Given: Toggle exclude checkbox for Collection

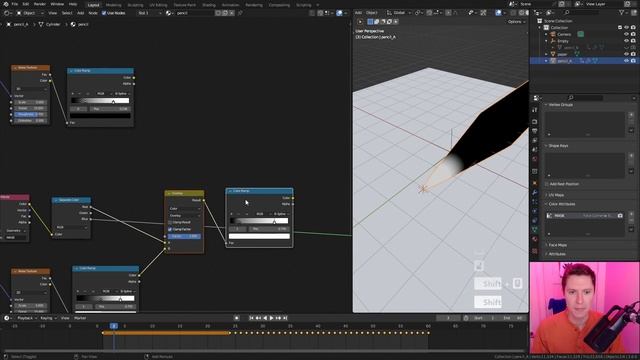Looking at the screenshot, I should click(x=620, y=28).
